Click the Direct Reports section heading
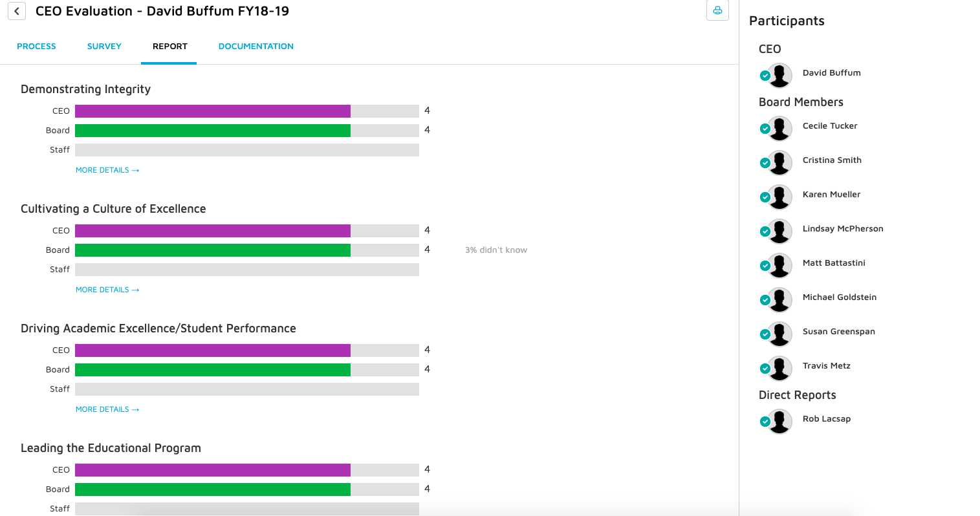Screen dimensions: 980x516 click(x=797, y=395)
